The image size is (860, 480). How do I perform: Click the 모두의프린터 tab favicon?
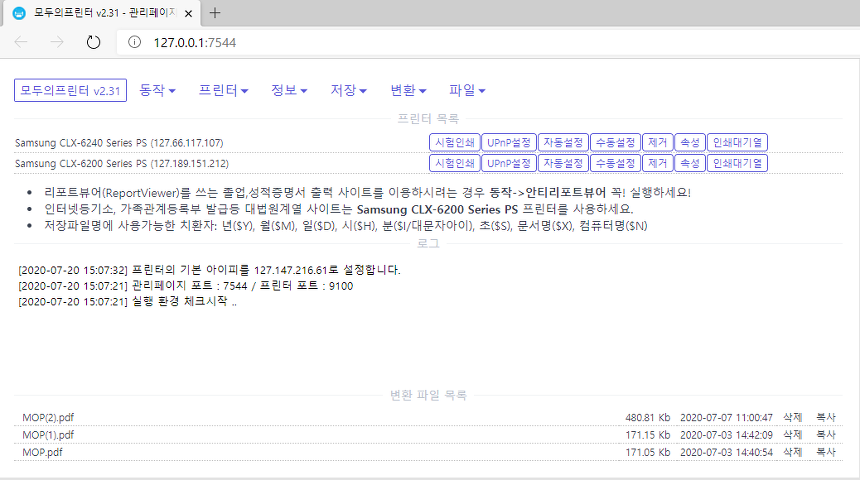(18, 13)
